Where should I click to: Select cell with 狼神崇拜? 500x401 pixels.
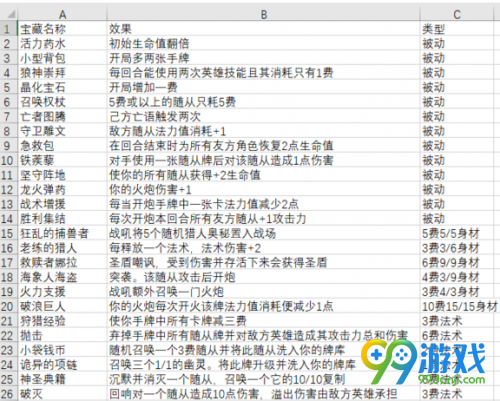tap(62, 73)
